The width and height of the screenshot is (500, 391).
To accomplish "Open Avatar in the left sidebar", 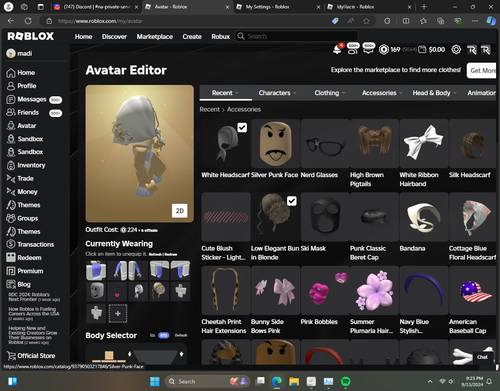I will click(x=22, y=126).
